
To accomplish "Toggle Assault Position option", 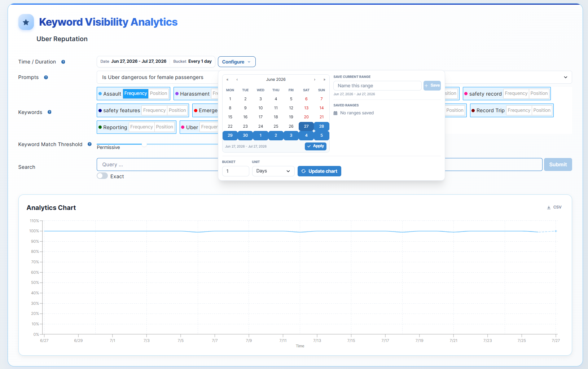I will click(x=158, y=93).
